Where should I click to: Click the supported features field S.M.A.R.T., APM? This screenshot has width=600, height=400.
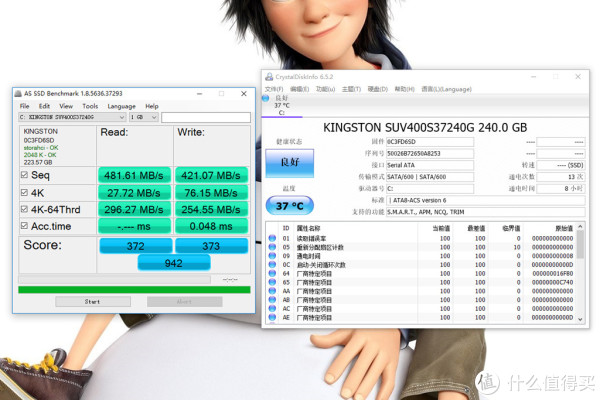[486, 212]
